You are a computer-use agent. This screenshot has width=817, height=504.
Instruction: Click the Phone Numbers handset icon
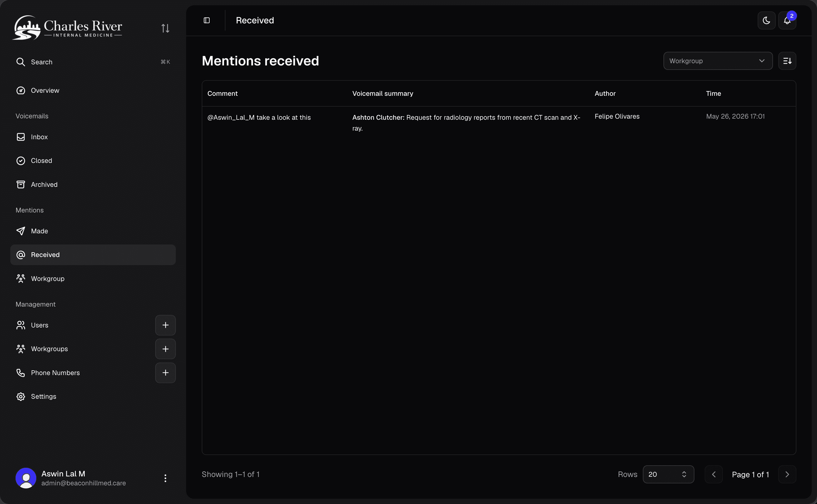21,373
